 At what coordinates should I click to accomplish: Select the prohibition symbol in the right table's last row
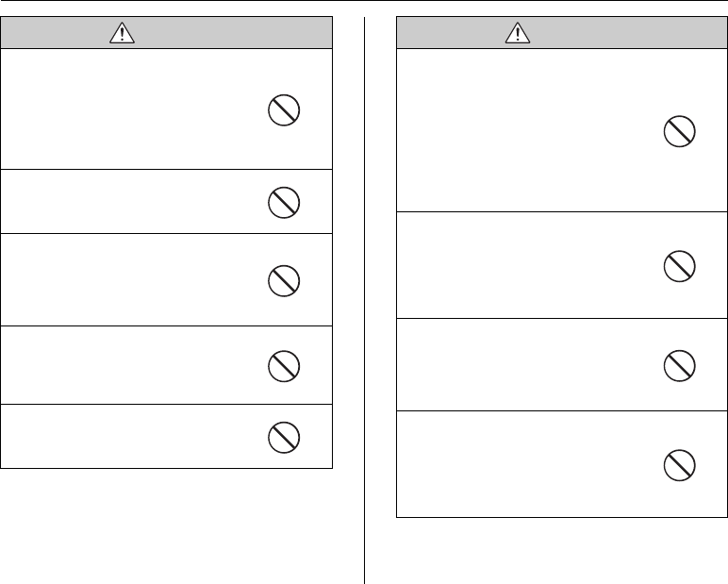(x=679, y=464)
